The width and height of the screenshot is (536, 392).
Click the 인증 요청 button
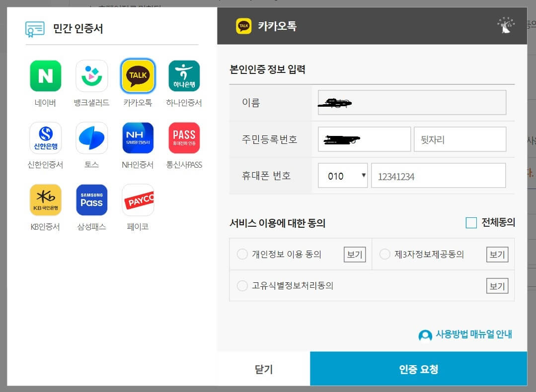click(418, 369)
